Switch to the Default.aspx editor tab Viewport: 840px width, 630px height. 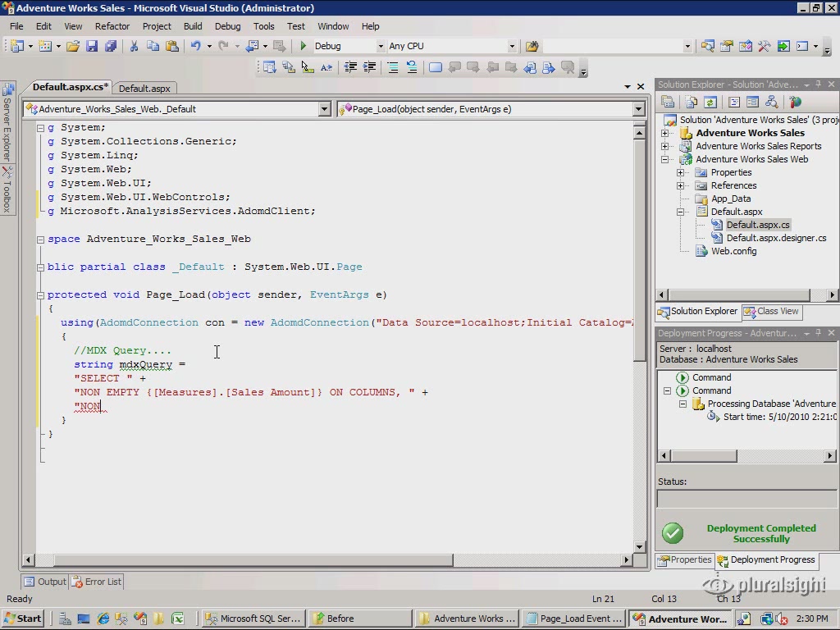coord(144,89)
